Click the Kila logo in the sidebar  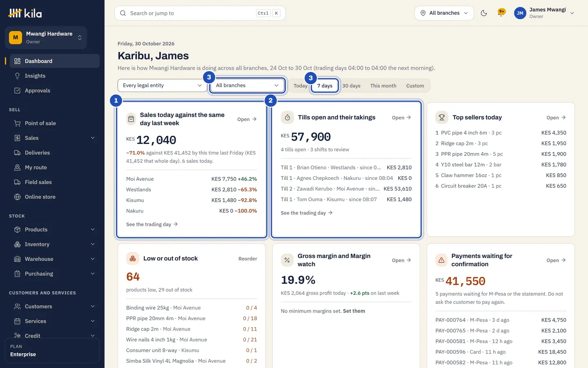tap(25, 13)
